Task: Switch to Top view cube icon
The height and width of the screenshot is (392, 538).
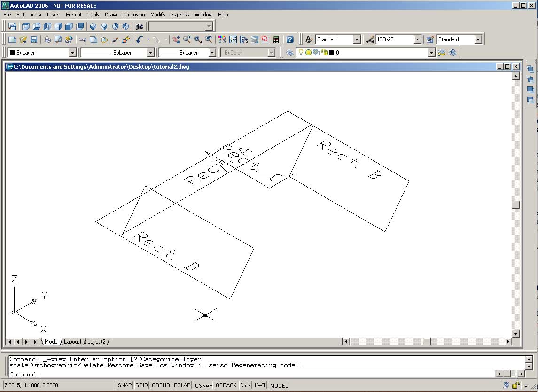Action: tap(25, 26)
